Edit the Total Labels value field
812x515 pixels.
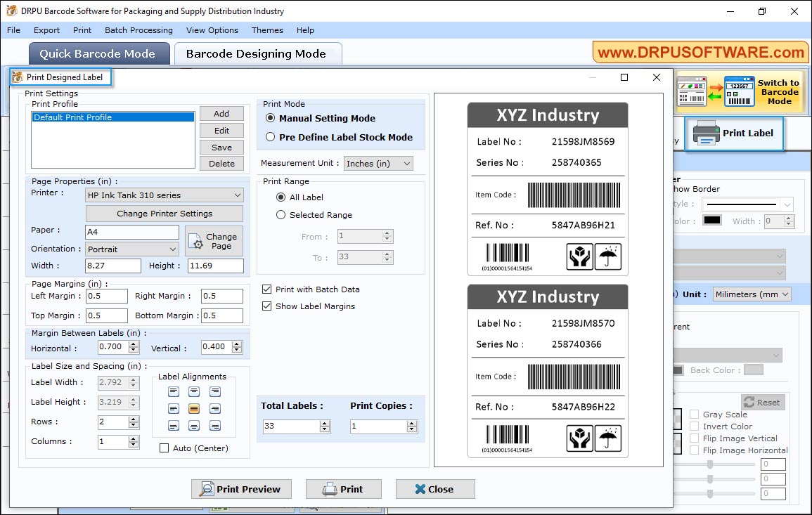pos(292,426)
